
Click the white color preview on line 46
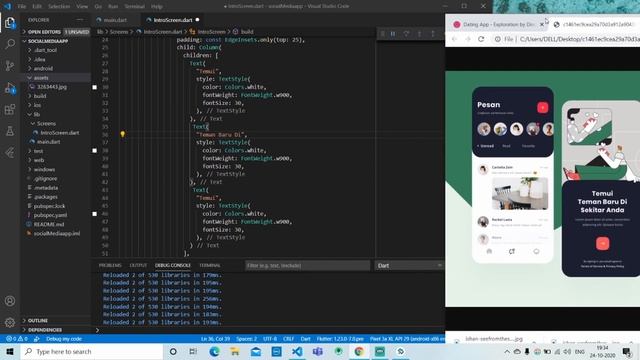point(95,214)
